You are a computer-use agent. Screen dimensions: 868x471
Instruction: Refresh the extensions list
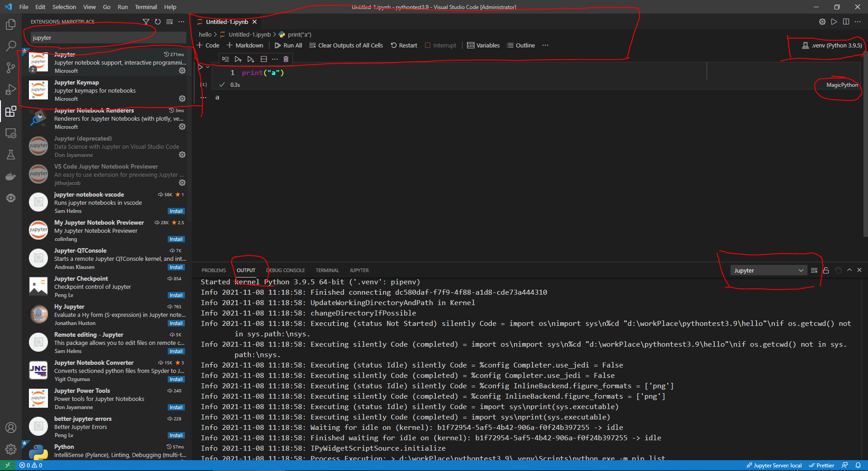[x=157, y=22]
